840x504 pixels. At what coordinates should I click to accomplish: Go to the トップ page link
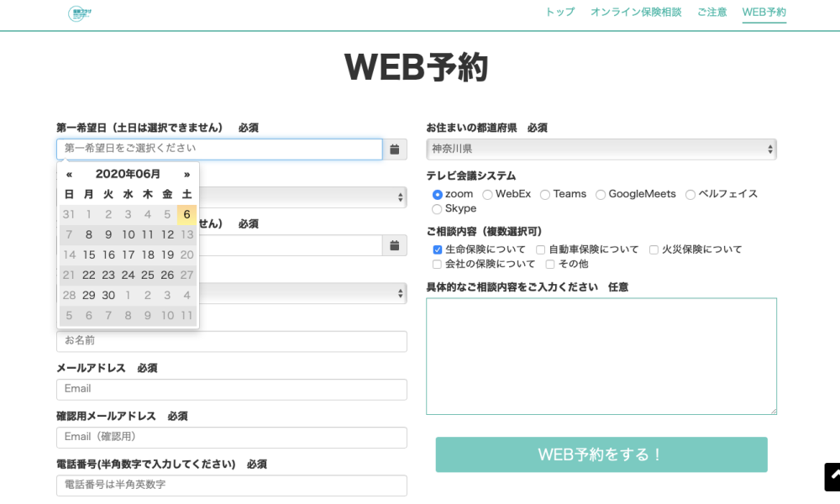559,12
